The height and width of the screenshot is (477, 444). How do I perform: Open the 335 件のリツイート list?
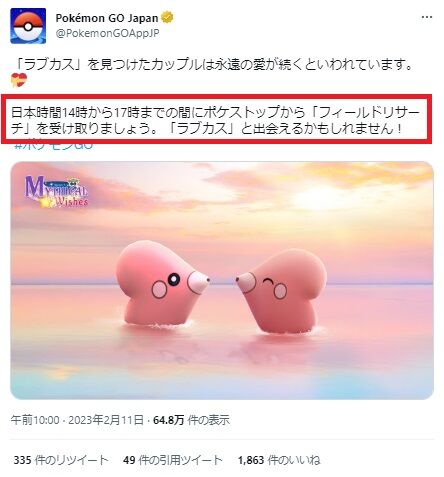coord(61,460)
